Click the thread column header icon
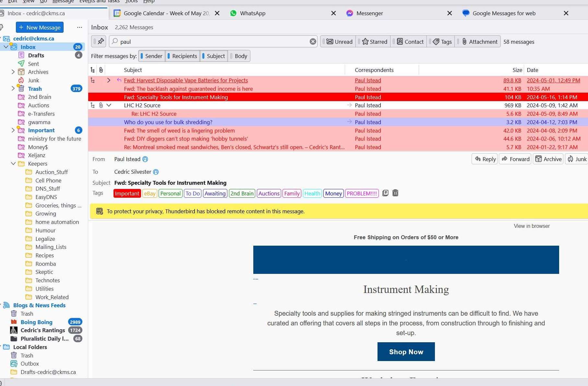Viewport: 588px width, 386px height. 93,70
